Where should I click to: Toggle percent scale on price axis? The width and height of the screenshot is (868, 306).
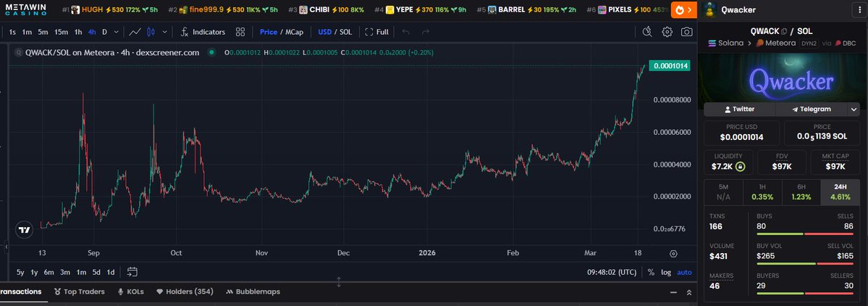coord(651,272)
